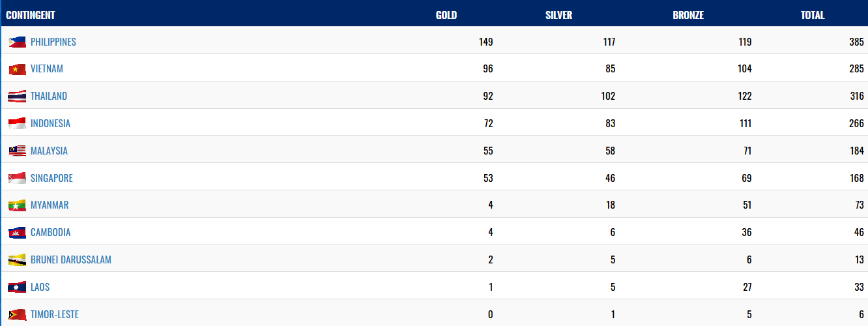Click the Thailand flag icon

pos(18,96)
